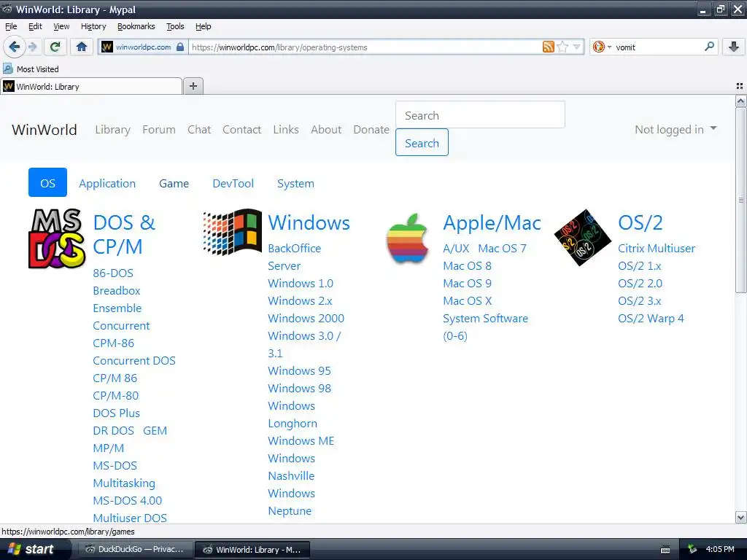Screen dimensions: 747x560
Task: Open the File menu
Action: pos(11,26)
